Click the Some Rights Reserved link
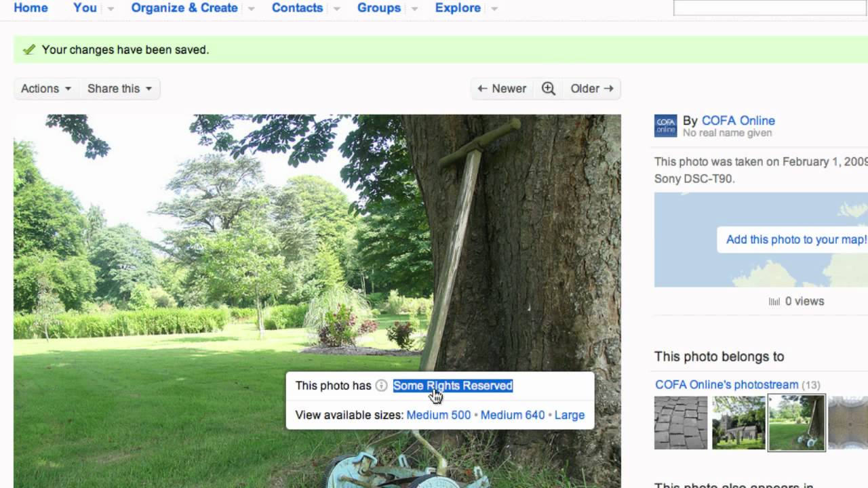868x488 pixels. (x=453, y=386)
